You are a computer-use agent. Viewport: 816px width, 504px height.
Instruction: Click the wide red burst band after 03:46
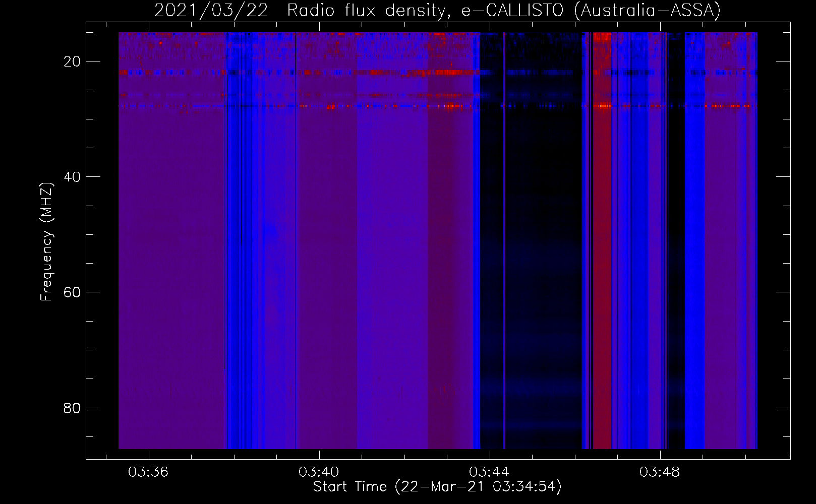point(602,241)
